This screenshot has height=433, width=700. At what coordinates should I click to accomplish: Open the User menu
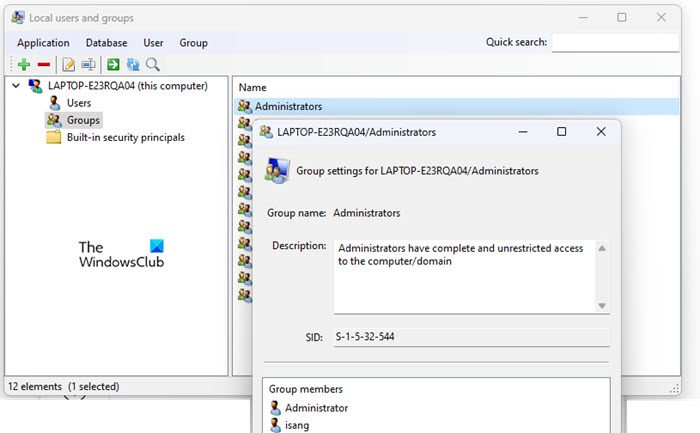tap(153, 43)
